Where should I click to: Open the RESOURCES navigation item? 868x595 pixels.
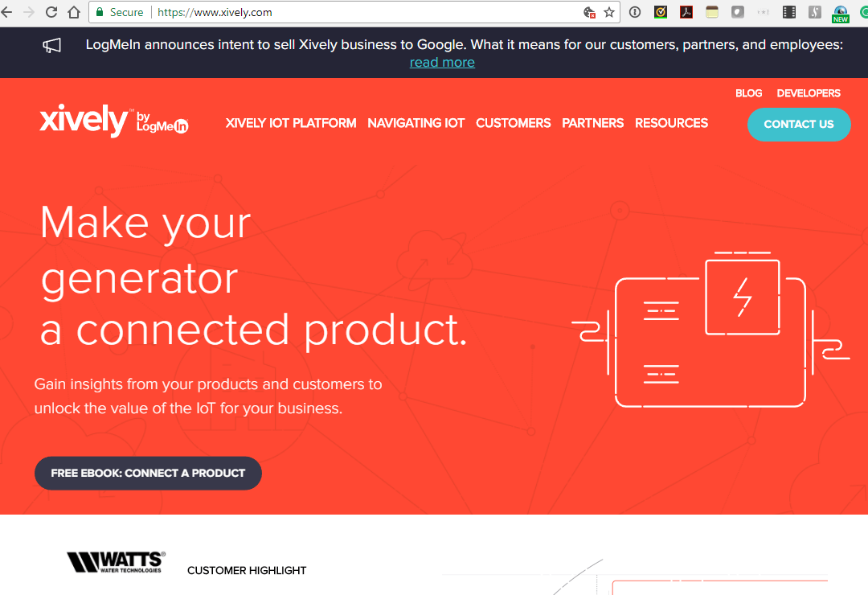pyautogui.click(x=671, y=123)
